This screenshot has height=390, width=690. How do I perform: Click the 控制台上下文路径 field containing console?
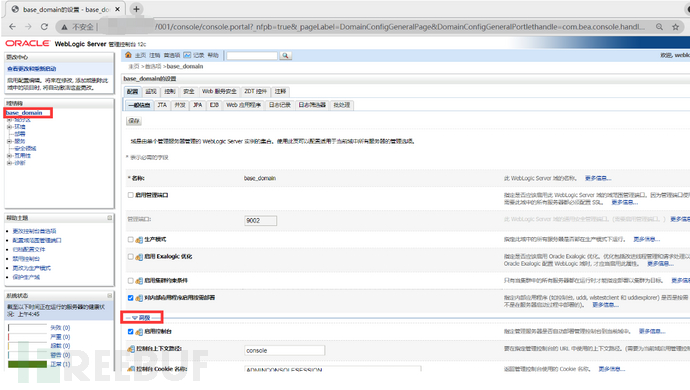tap(285, 350)
